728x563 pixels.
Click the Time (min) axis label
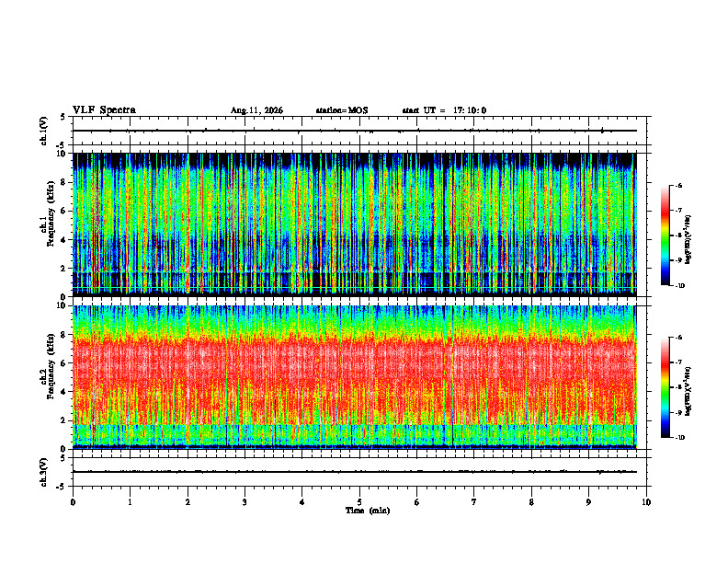(x=368, y=511)
